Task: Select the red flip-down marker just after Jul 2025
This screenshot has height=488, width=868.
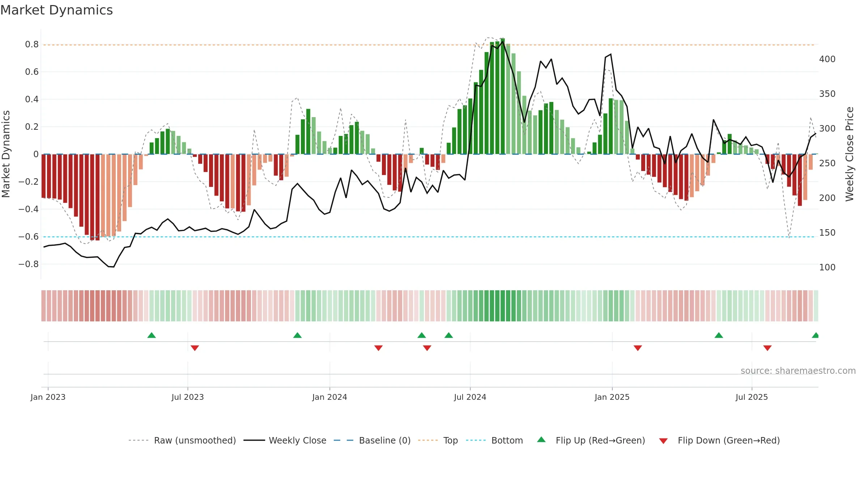Action: click(767, 348)
